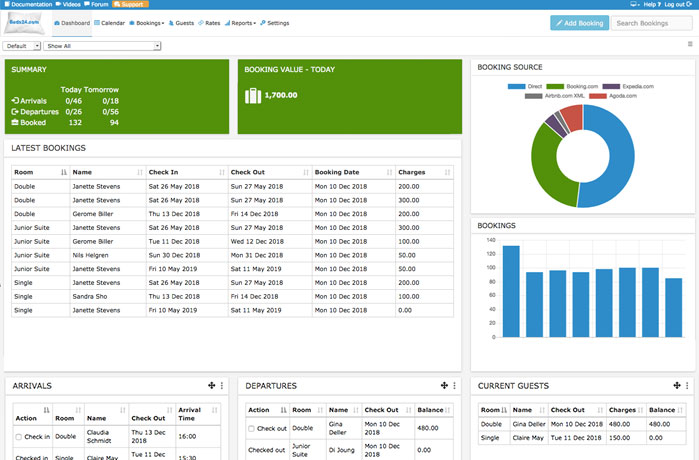Open the Departures panel three-dot menu
The image size is (699, 460).
454,386
